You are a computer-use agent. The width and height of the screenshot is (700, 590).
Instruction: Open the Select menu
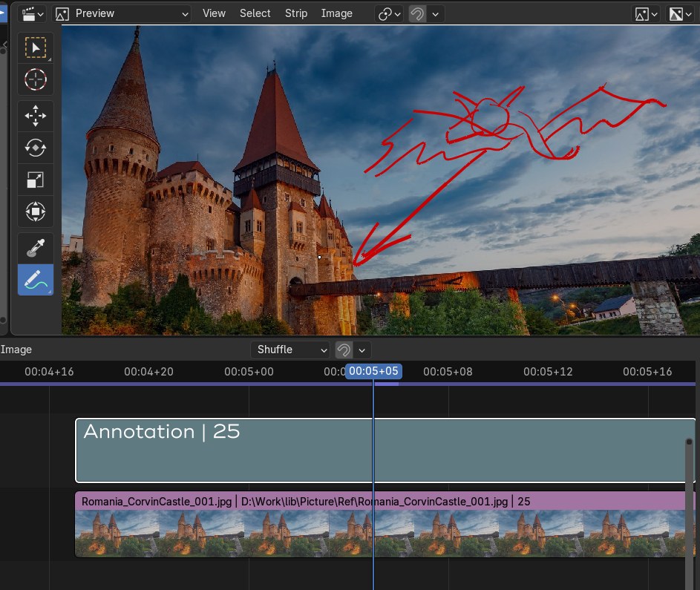[x=255, y=14]
